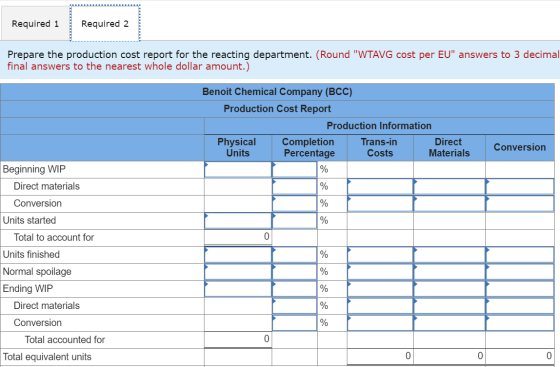Click Total equivalent units Direct Materials total
Screen dimensions: 560x367
pos(449,356)
